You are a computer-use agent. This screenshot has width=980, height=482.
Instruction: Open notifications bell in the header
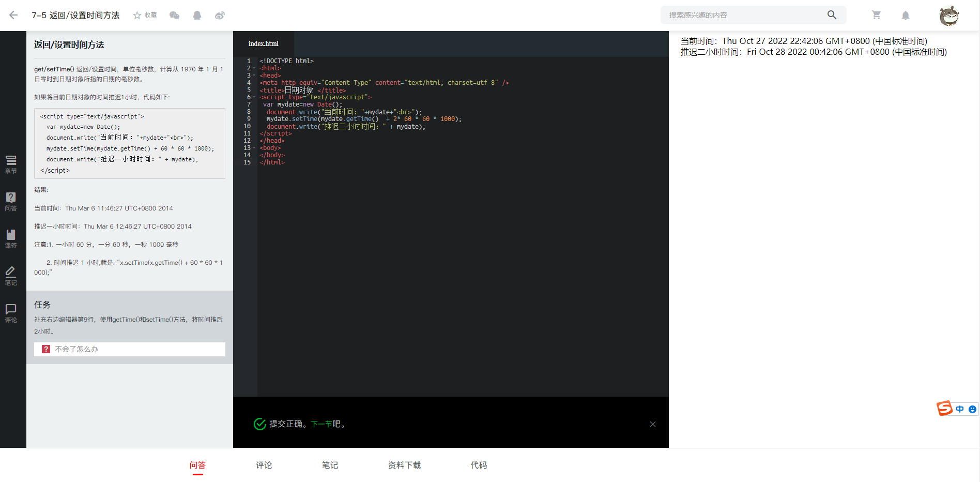tap(906, 15)
